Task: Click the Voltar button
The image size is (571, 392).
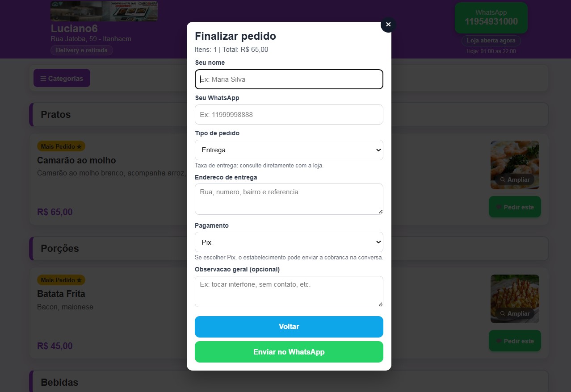Action: coord(289,326)
